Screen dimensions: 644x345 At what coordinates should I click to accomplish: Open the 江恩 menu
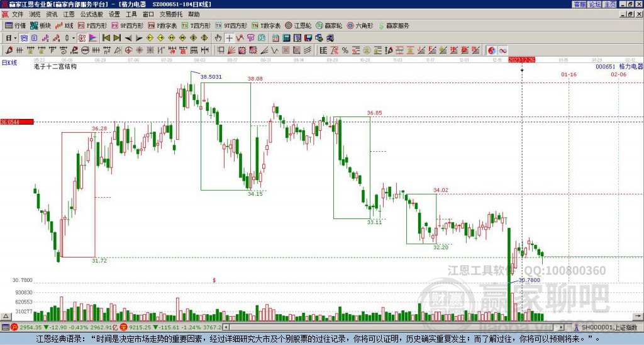pos(69,14)
